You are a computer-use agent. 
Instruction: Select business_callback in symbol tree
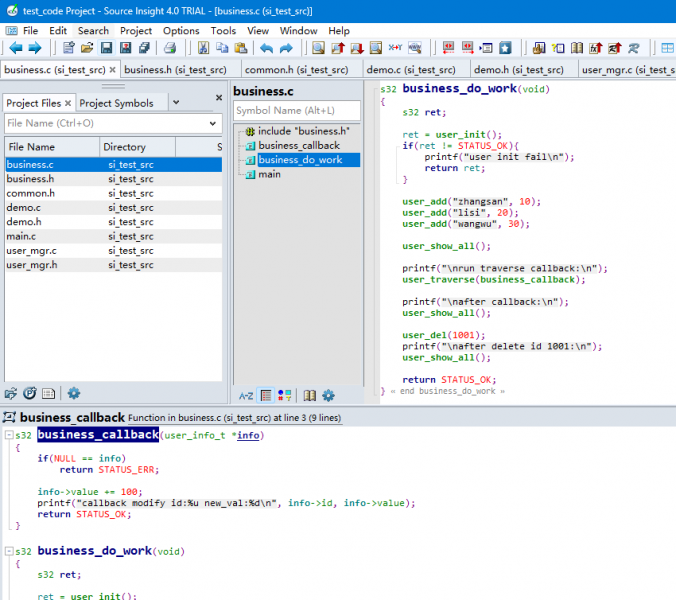(299, 145)
